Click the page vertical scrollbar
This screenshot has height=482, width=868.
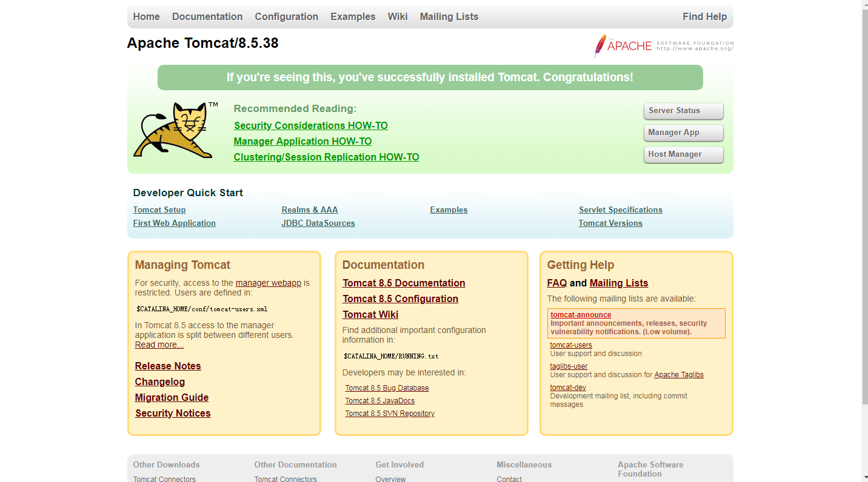(864, 241)
